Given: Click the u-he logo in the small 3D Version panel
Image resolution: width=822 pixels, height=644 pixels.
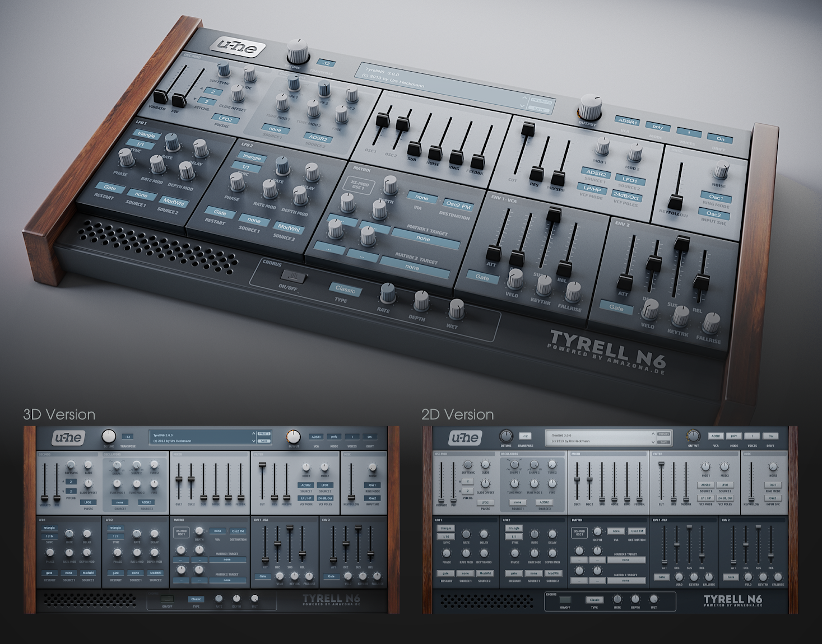Looking at the screenshot, I should [68, 437].
